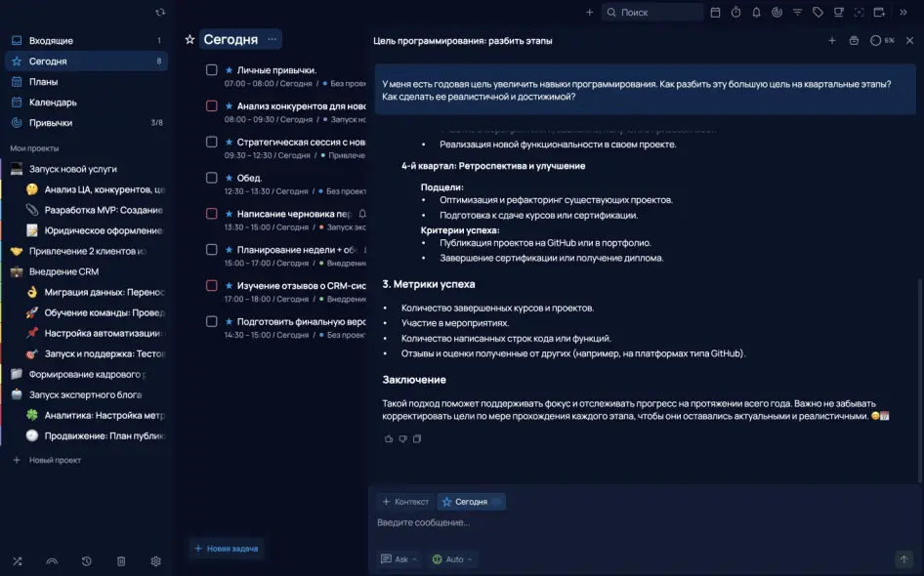Check off the 'Личные привычки' task

coord(212,70)
